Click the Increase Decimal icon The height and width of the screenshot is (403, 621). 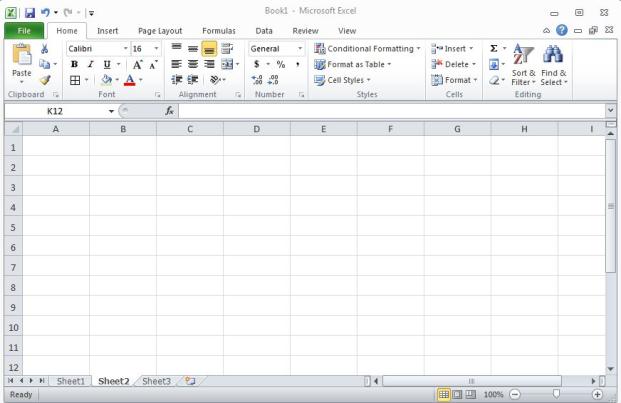(256, 81)
